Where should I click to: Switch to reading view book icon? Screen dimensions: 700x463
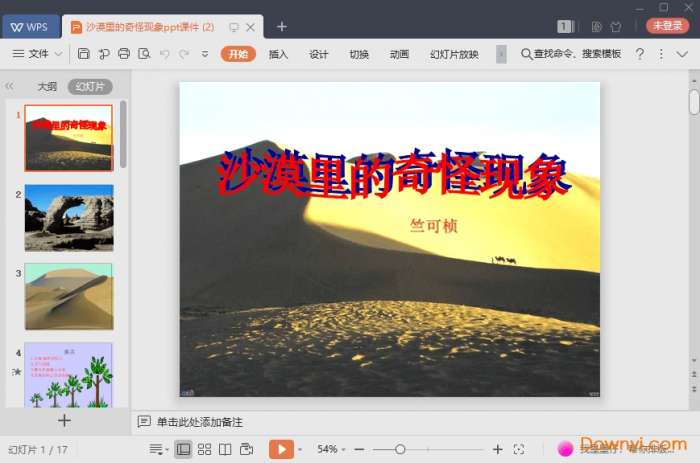coord(225,449)
